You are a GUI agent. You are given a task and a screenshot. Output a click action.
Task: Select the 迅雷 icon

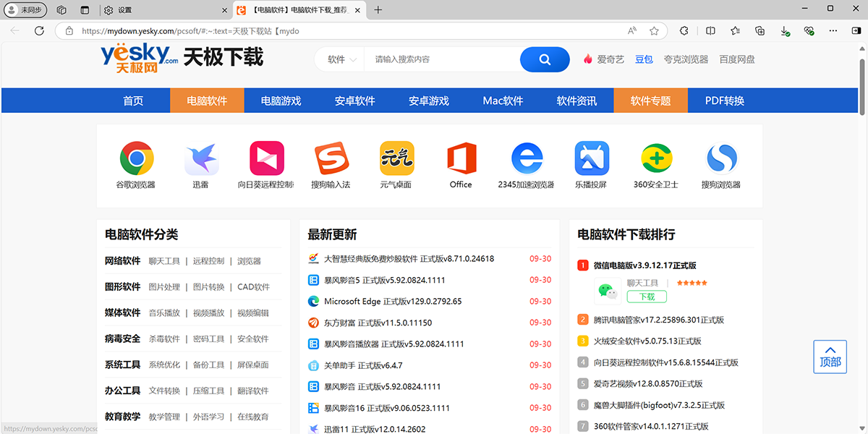(x=201, y=158)
